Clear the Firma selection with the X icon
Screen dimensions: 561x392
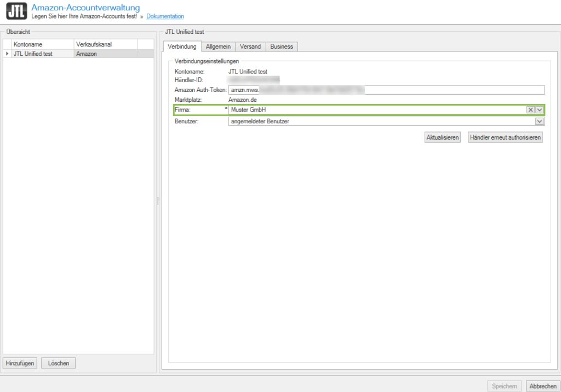pyautogui.click(x=530, y=110)
